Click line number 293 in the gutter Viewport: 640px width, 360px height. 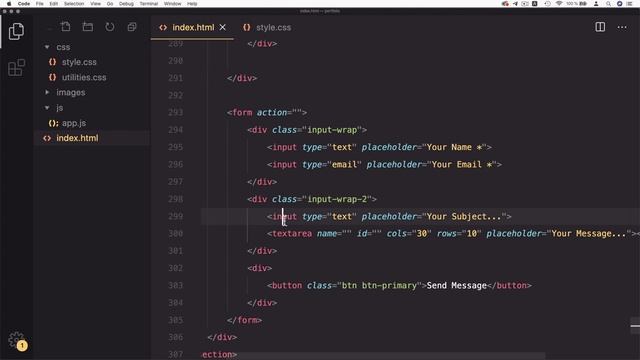(x=176, y=112)
